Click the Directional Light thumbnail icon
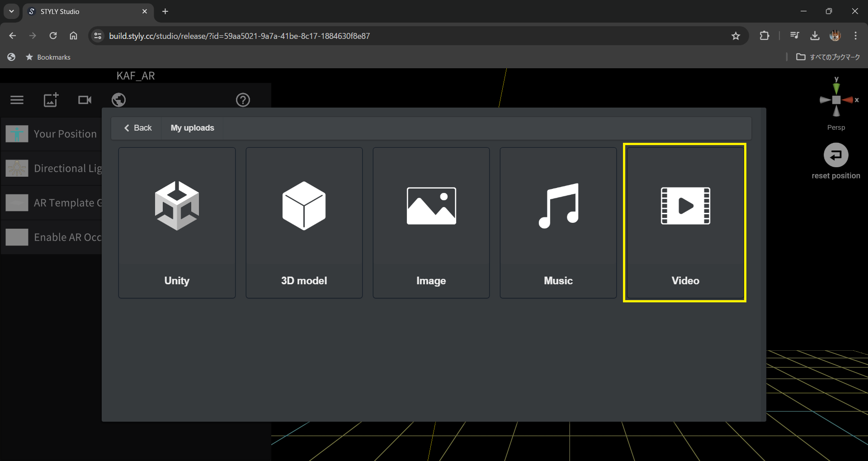The height and width of the screenshot is (461, 868). click(x=17, y=168)
